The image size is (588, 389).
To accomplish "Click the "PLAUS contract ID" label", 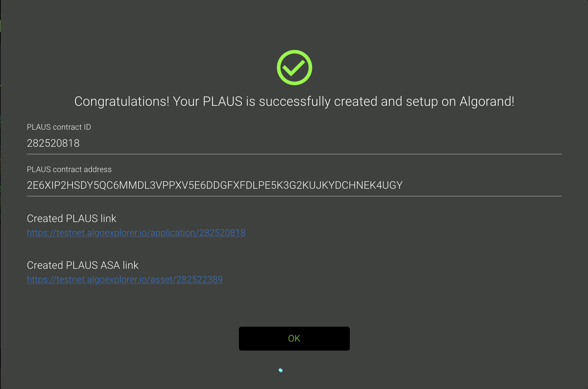I will (x=59, y=127).
